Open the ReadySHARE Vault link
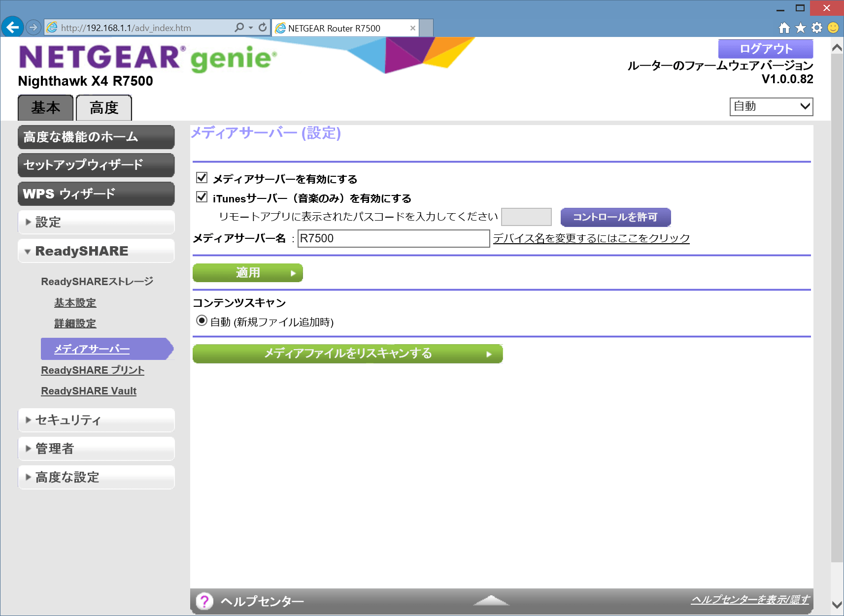The width and height of the screenshot is (844, 616). pos(89,391)
